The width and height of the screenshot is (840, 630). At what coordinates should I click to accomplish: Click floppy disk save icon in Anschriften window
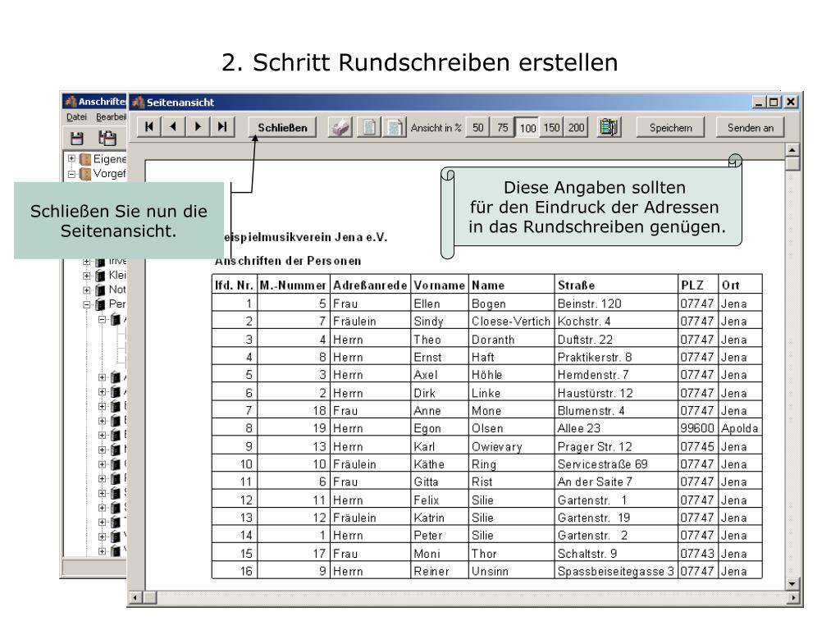coord(77,139)
